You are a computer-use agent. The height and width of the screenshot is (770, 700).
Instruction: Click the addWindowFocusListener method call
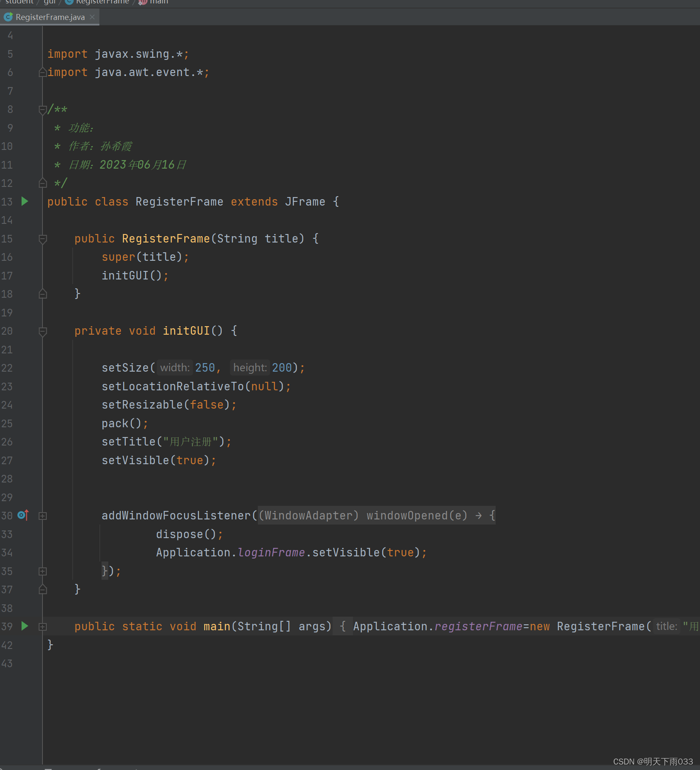pos(176,516)
